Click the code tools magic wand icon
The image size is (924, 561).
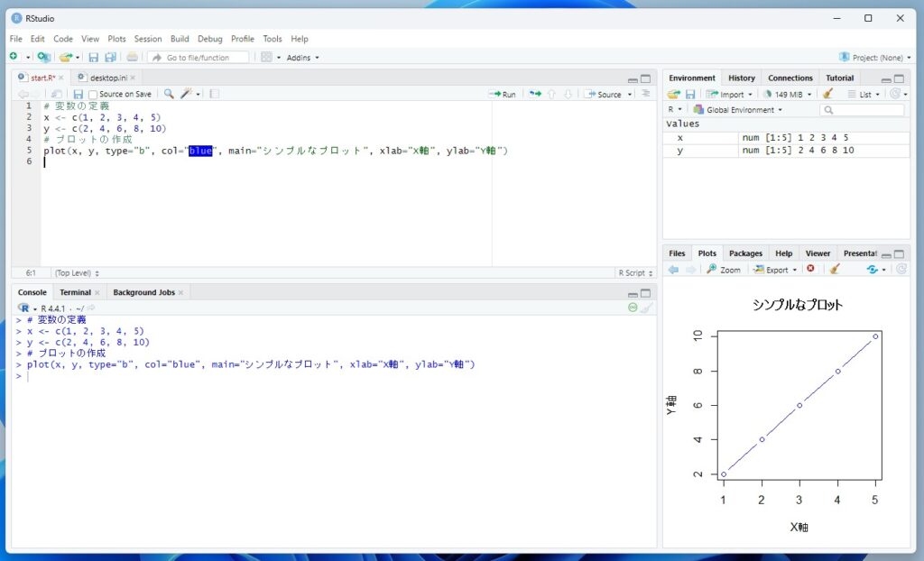[x=187, y=94]
